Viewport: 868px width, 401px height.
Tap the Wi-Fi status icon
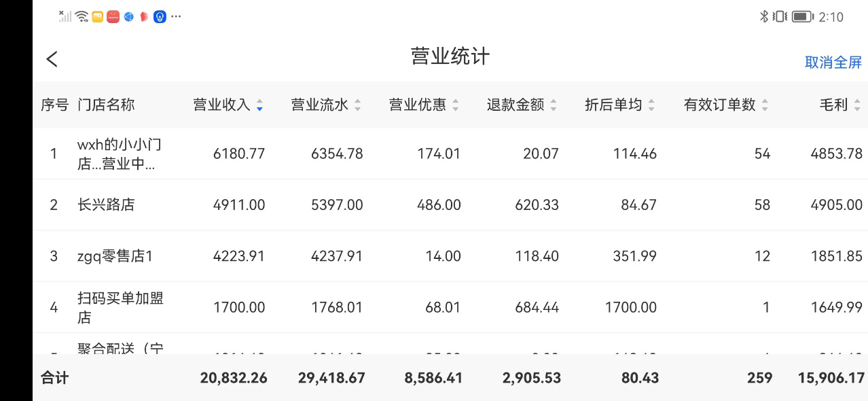[82, 16]
